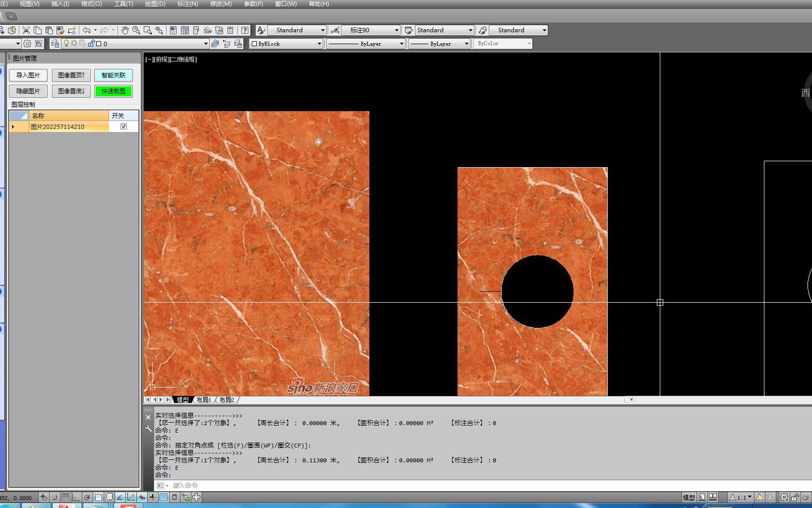The height and width of the screenshot is (508, 812).
Task: Open the text style Standard dropdown
Action: tap(297, 30)
